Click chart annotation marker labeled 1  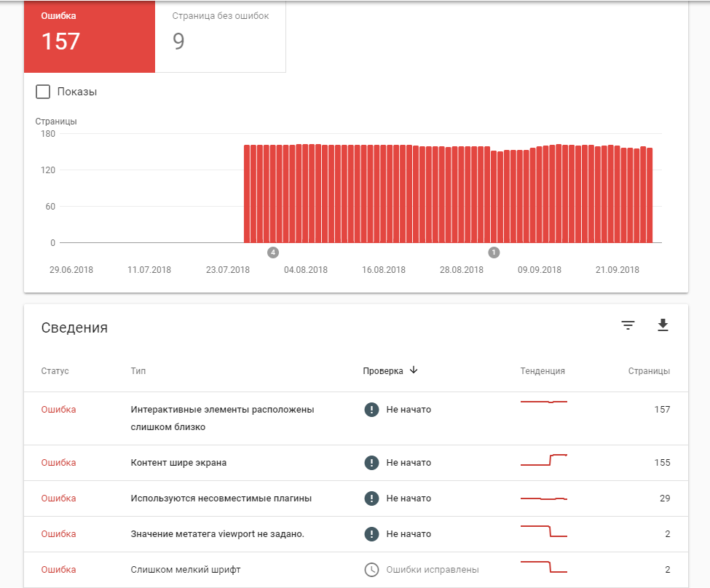pyautogui.click(x=494, y=253)
